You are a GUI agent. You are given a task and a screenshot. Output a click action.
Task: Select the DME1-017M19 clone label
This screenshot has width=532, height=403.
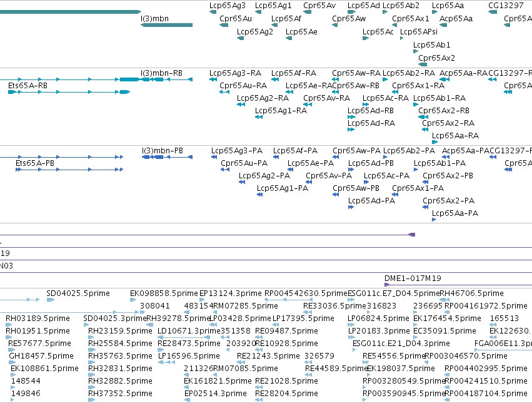click(413, 278)
